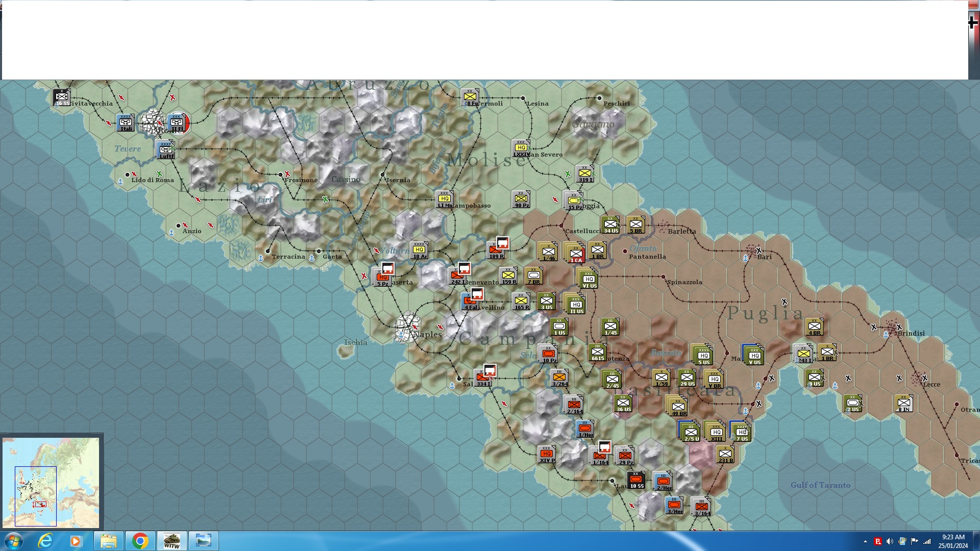This screenshot has height=551, width=980.
Task: Select the 90 Pz grenadier counter
Action: tap(521, 199)
